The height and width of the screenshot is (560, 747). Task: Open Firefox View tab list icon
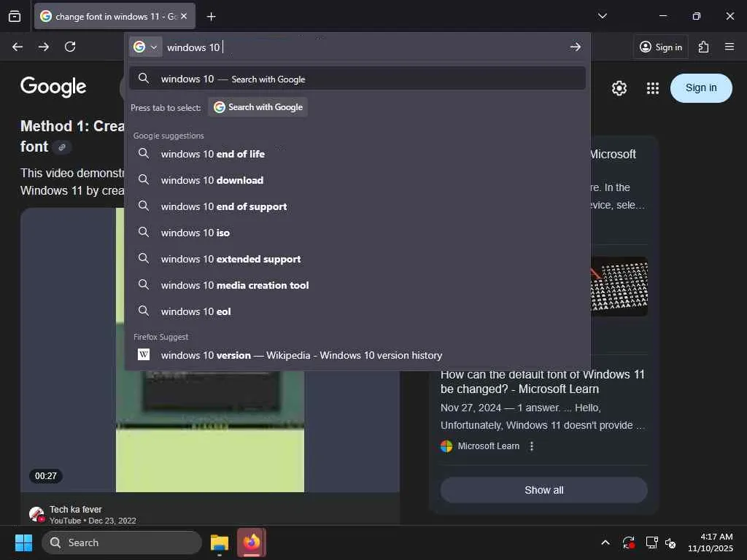coord(15,16)
